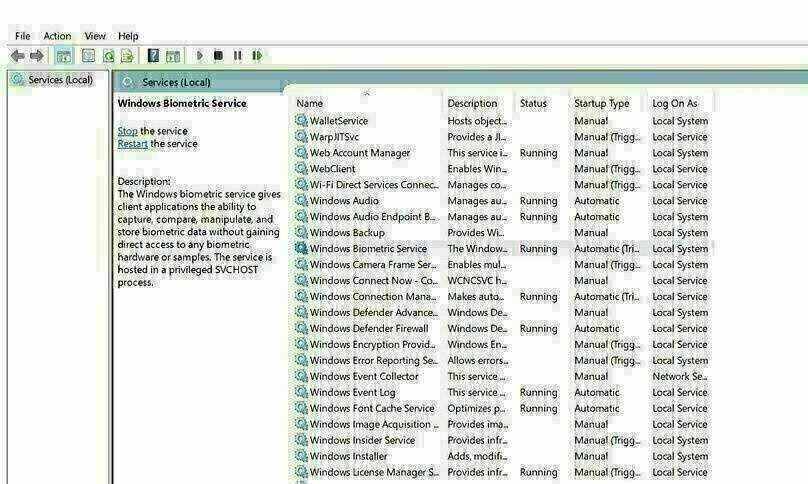
Task: Click the gear icon beside WebClient
Action: pos(301,169)
